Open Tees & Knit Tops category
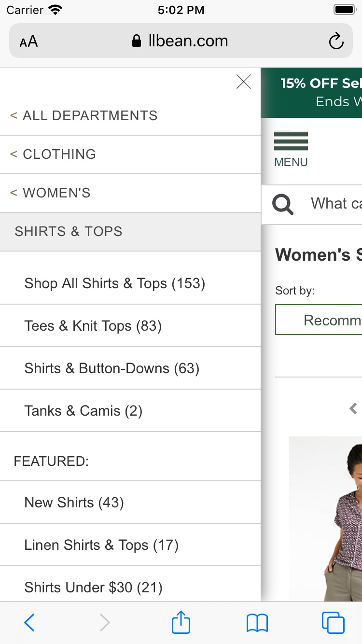This screenshot has height=644, width=362. tap(93, 326)
